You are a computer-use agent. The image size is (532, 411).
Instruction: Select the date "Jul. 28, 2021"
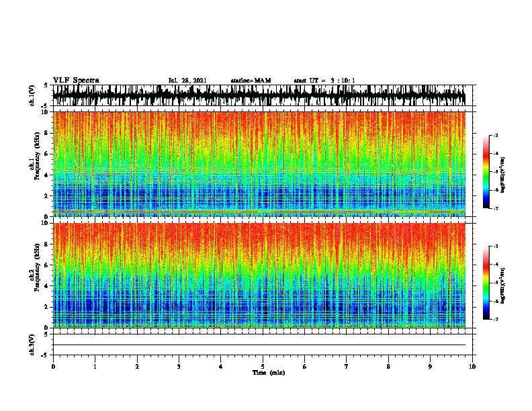(x=187, y=81)
